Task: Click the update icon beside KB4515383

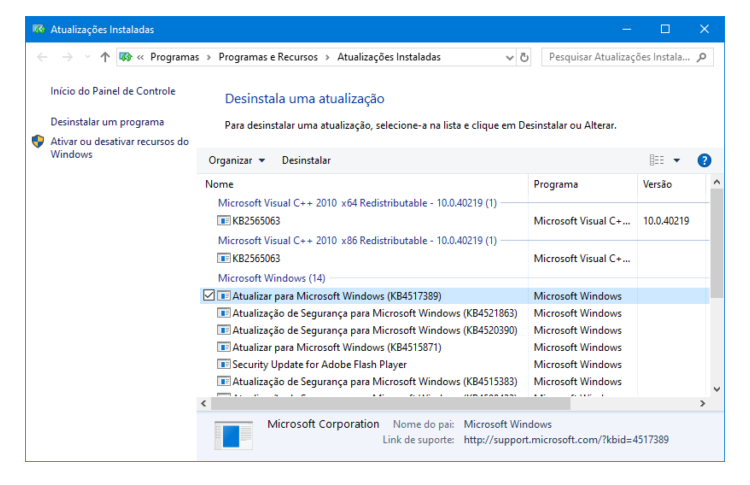Action: coord(223,382)
